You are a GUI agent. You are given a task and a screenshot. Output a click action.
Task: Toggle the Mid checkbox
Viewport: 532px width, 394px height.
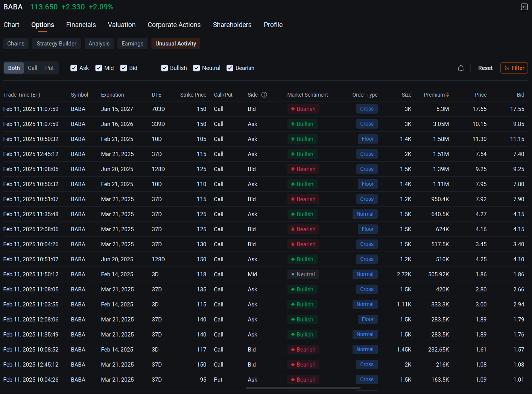pos(99,68)
